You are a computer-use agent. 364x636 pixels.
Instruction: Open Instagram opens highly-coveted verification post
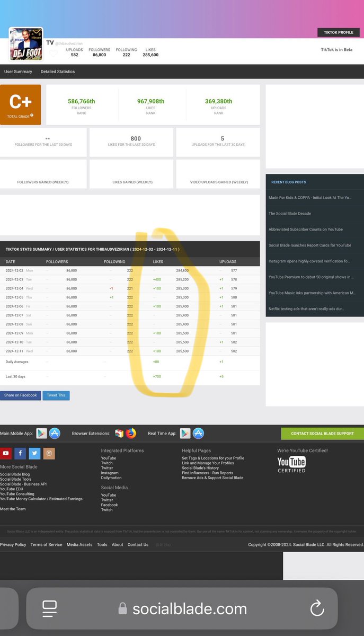[x=309, y=261]
